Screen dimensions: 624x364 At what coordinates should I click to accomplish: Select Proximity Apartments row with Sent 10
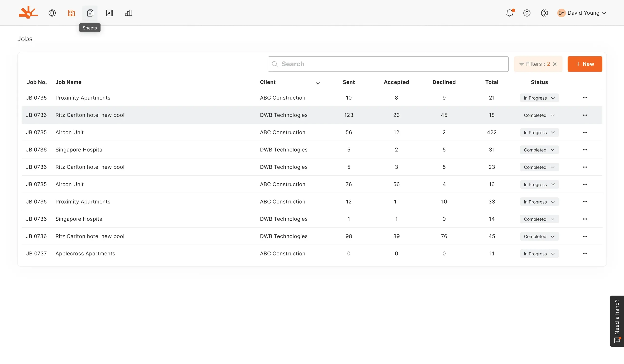tap(312, 98)
